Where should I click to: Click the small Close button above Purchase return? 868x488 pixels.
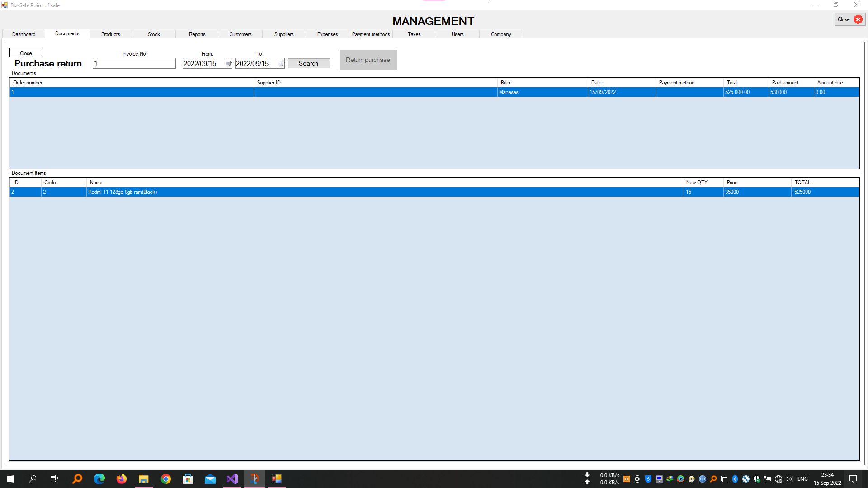tap(26, 53)
